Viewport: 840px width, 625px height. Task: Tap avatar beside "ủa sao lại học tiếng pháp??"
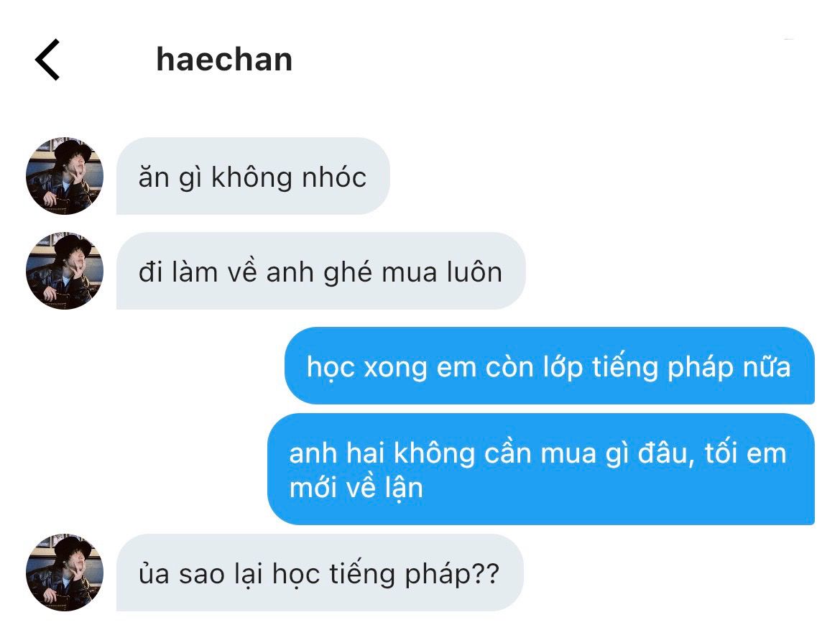point(65,572)
